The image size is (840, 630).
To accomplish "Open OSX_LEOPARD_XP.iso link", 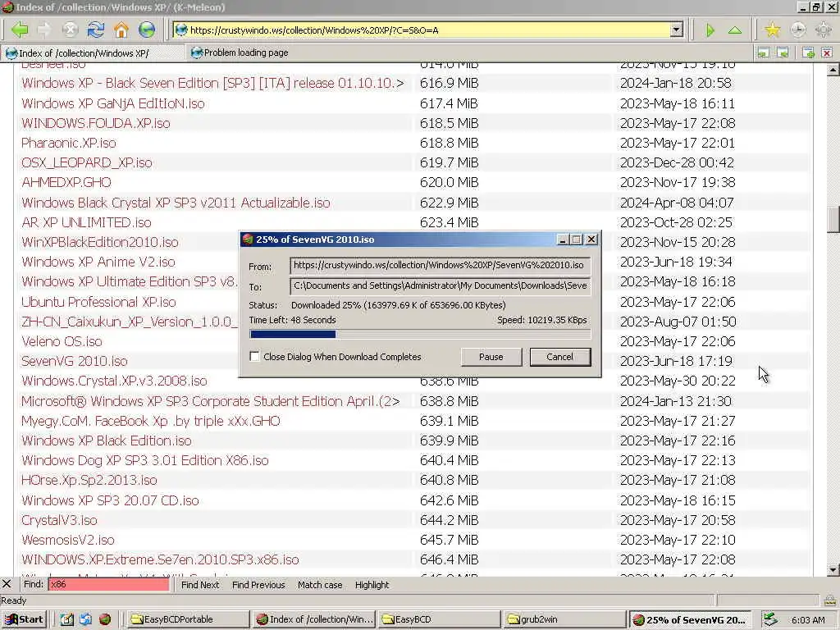I will (86, 163).
